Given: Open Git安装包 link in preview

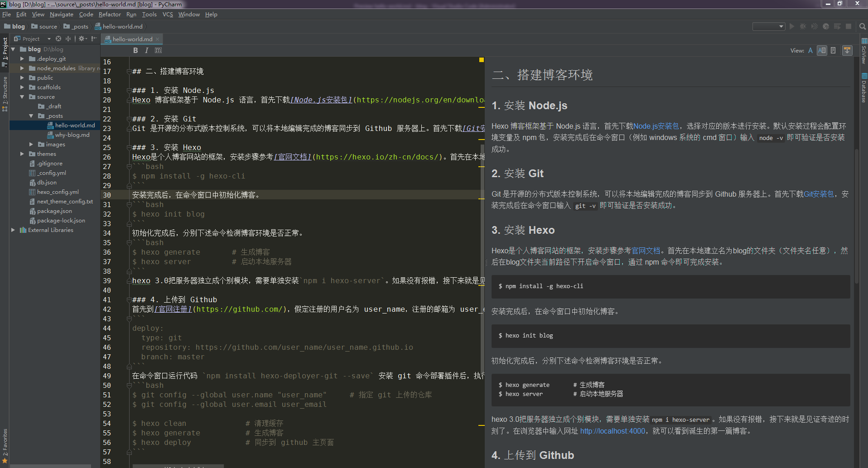Looking at the screenshot, I should [819, 194].
